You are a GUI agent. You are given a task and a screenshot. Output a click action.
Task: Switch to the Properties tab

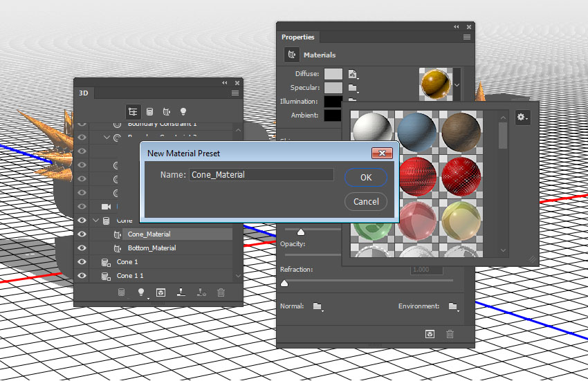pyautogui.click(x=297, y=37)
